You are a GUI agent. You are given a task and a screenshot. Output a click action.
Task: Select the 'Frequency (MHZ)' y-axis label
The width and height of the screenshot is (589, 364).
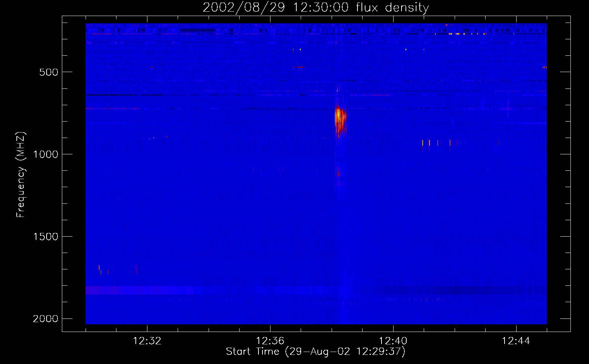point(21,175)
